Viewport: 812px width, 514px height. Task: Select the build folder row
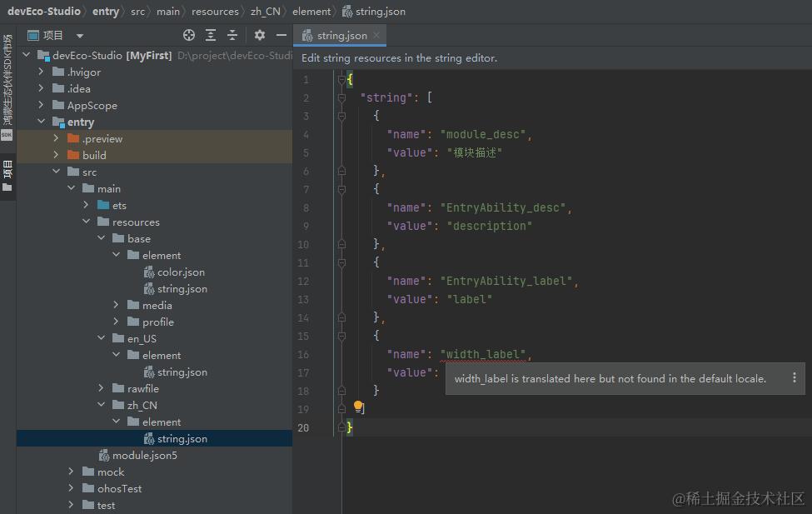pyautogui.click(x=154, y=155)
